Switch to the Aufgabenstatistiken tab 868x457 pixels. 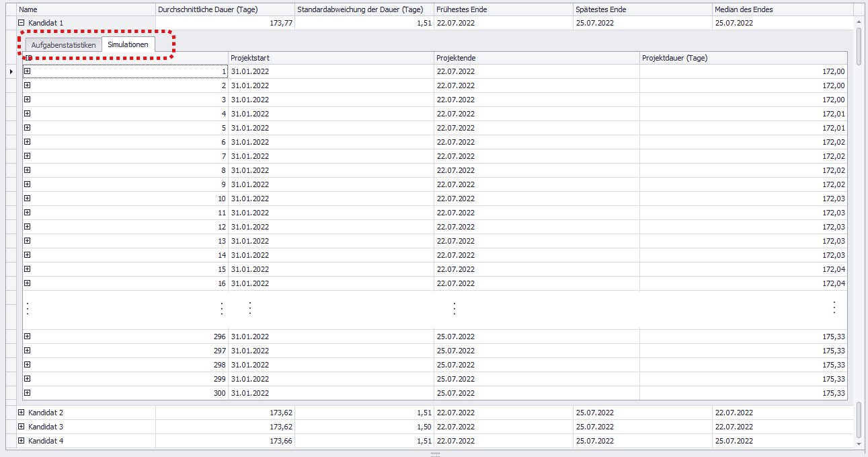click(x=64, y=45)
